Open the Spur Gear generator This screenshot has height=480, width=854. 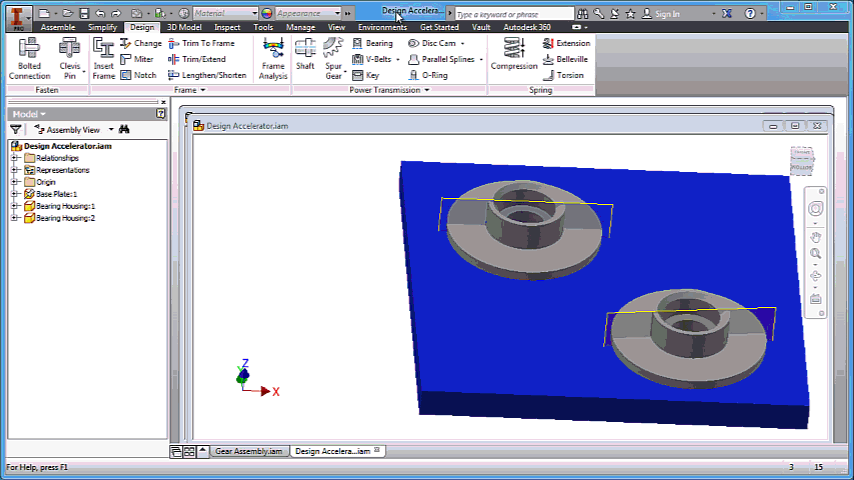[333, 59]
